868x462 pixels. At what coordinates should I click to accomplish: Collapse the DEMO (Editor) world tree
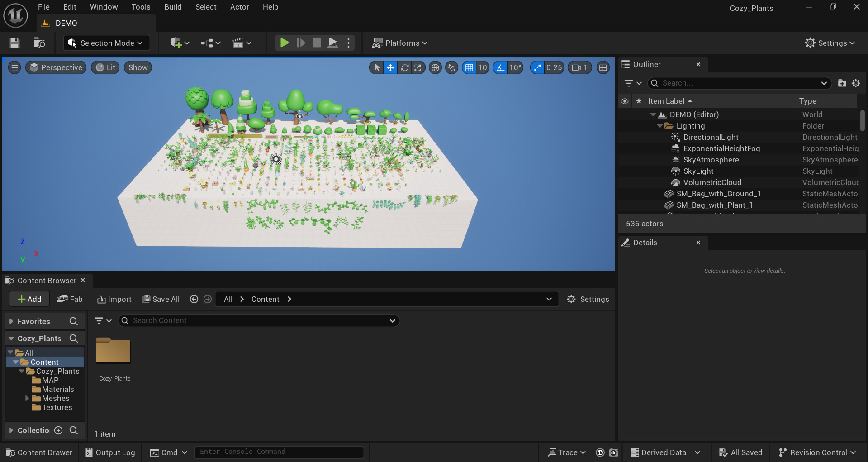tap(653, 114)
